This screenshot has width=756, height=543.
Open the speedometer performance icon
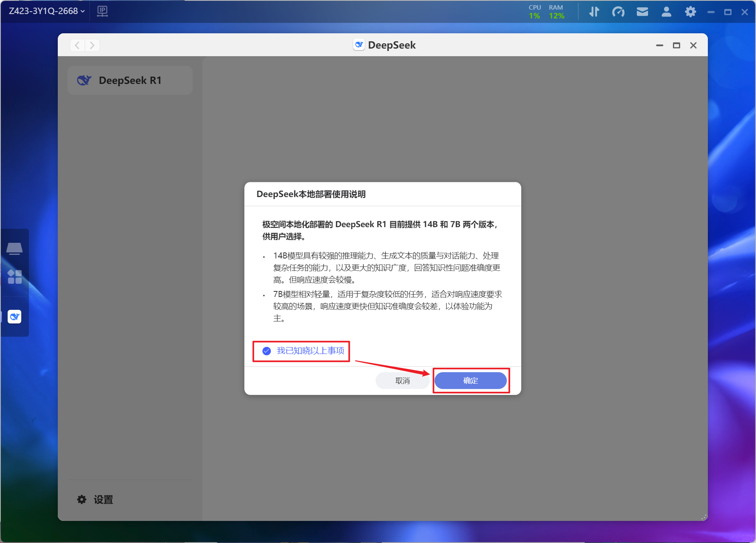point(618,12)
